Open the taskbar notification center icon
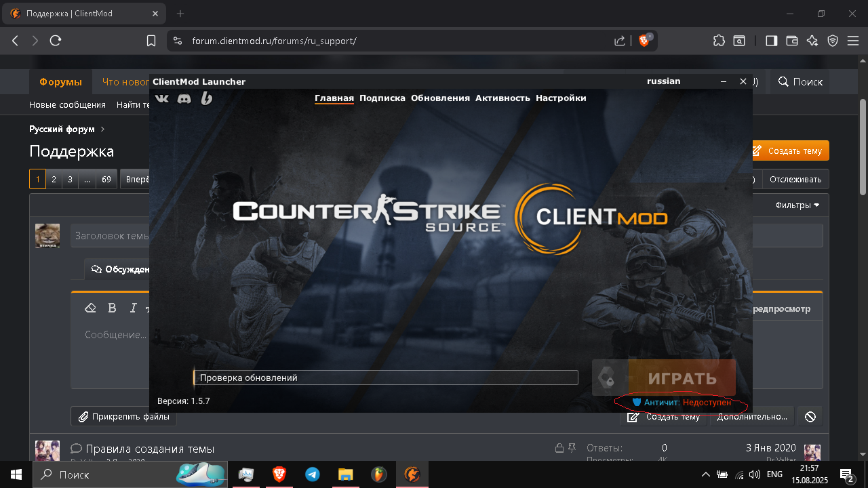 (x=846, y=474)
